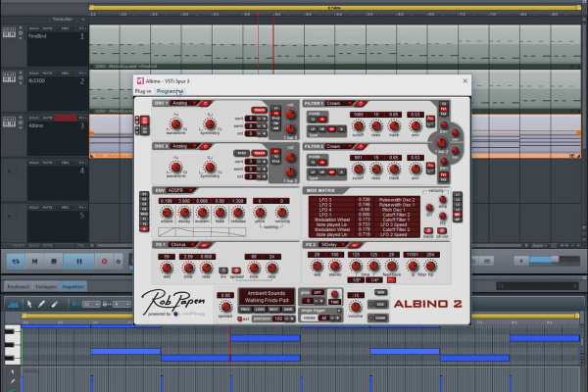Open the Tonstufen dropdown above track list
Screen dimensions: 588x392
[69, 19]
